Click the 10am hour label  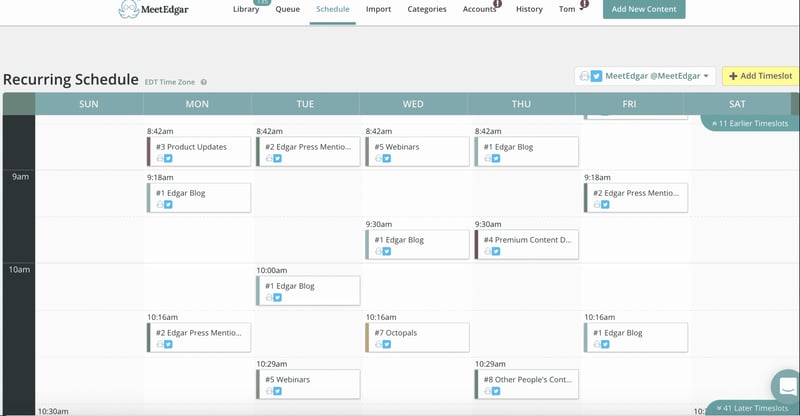click(19, 270)
